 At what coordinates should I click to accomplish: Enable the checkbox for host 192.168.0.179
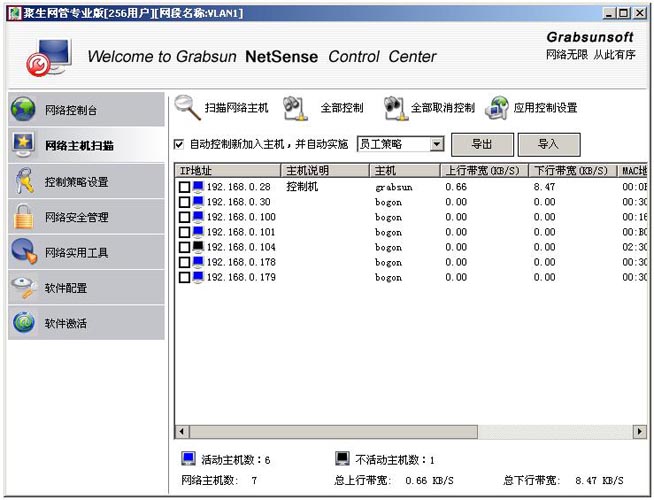pos(184,277)
